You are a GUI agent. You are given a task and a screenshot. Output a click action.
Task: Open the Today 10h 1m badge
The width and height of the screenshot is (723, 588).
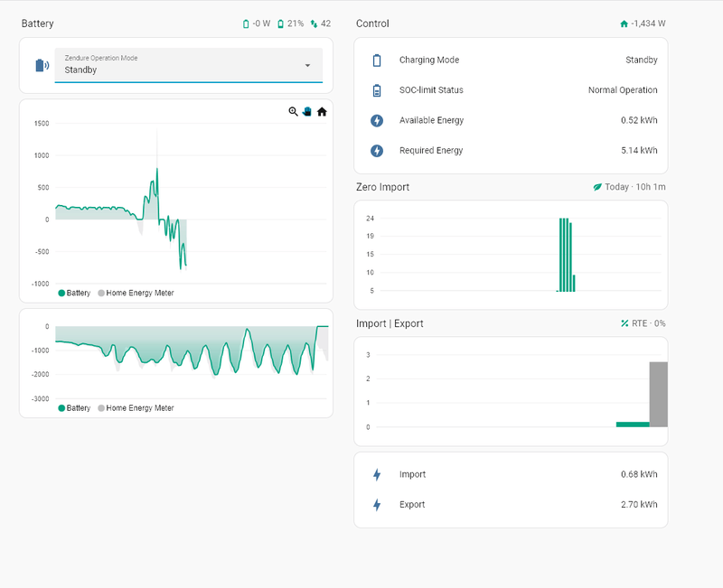tap(629, 187)
